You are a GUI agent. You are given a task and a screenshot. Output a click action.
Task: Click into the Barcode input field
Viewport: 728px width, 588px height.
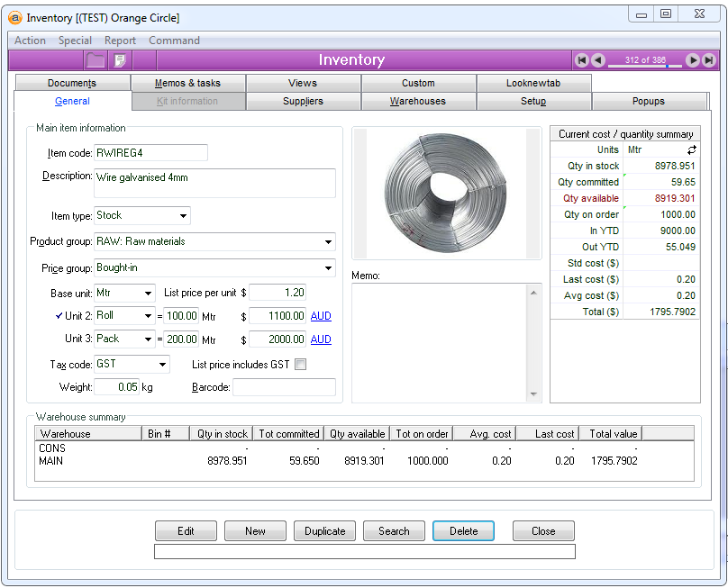[284, 387]
